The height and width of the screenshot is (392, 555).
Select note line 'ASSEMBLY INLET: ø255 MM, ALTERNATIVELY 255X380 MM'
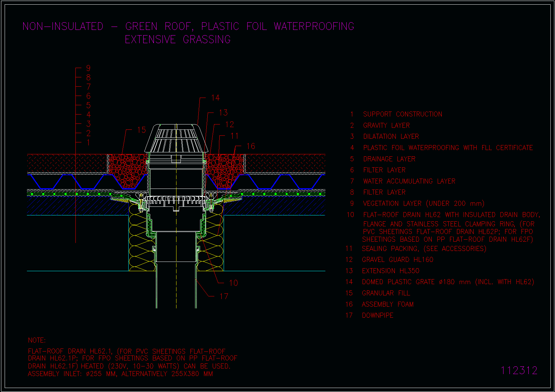point(120,374)
